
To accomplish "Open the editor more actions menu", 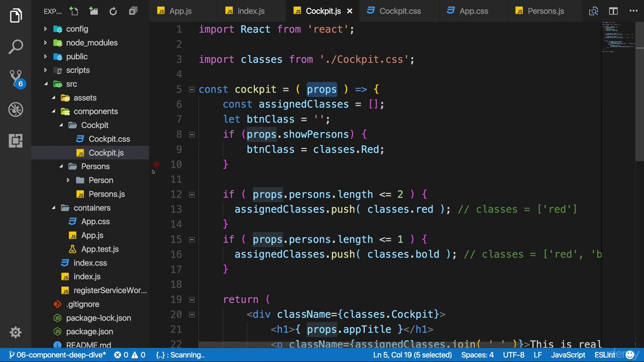I will point(633,11).
